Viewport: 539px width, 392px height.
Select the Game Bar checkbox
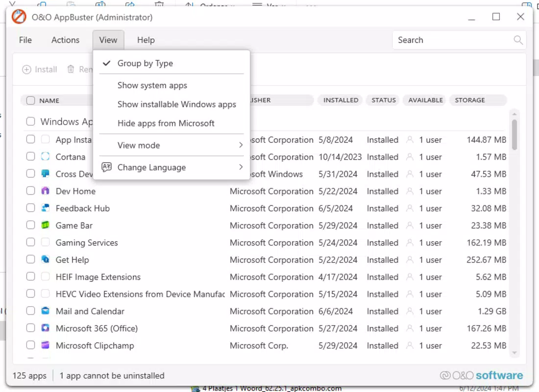pyautogui.click(x=30, y=225)
